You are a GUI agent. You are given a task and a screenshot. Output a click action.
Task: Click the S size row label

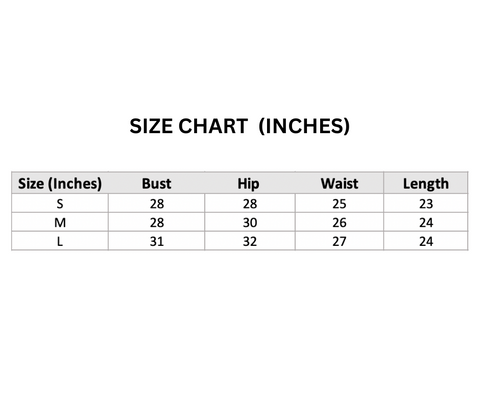[60, 203]
